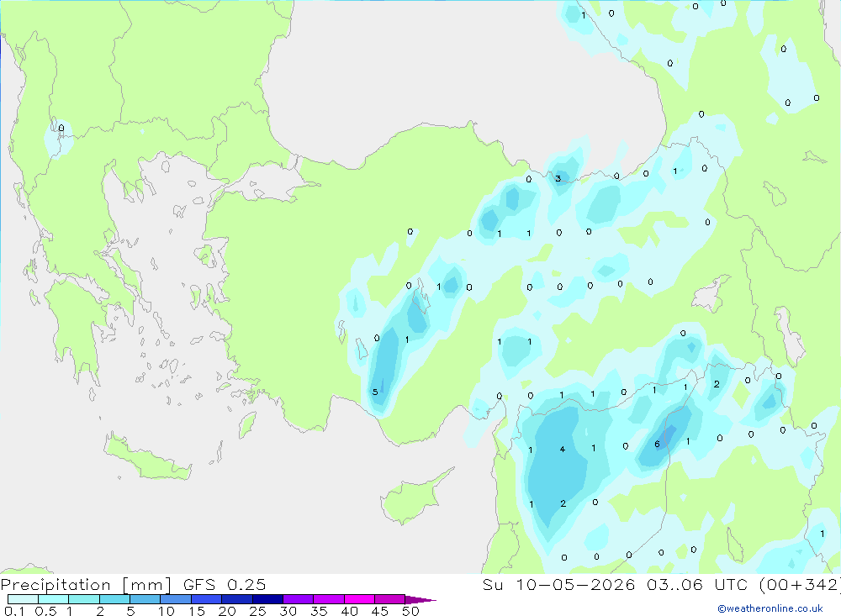
Task: Click the '10' legend scale label
Action: [167, 611]
